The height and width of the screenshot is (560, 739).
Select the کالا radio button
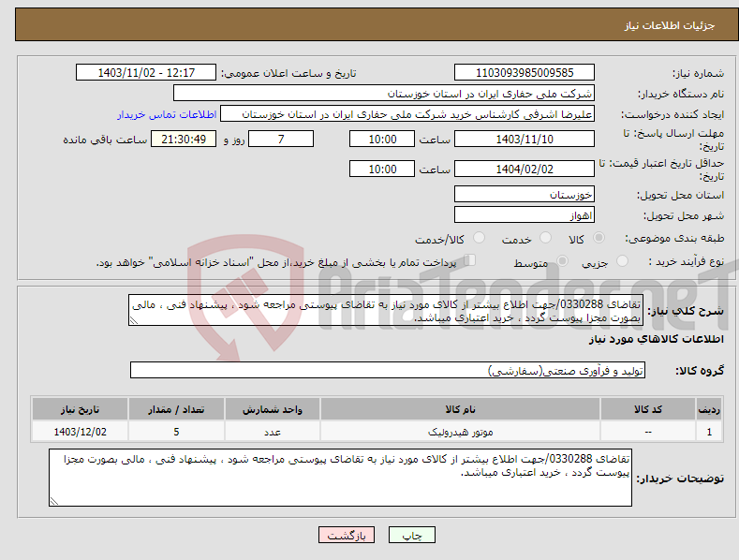click(x=599, y=238)
